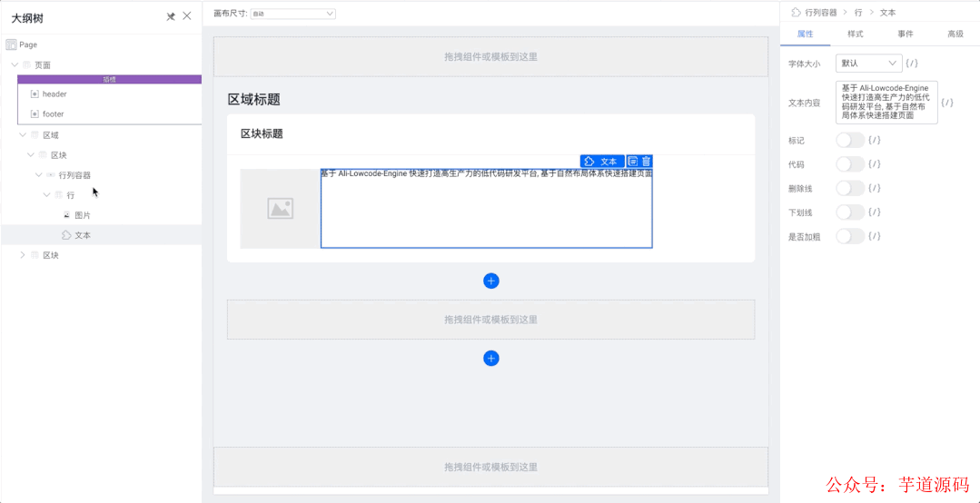Collapse the 行列容器 tree node
This screenshot has width=980, height=503.
[x=39, y=175]
